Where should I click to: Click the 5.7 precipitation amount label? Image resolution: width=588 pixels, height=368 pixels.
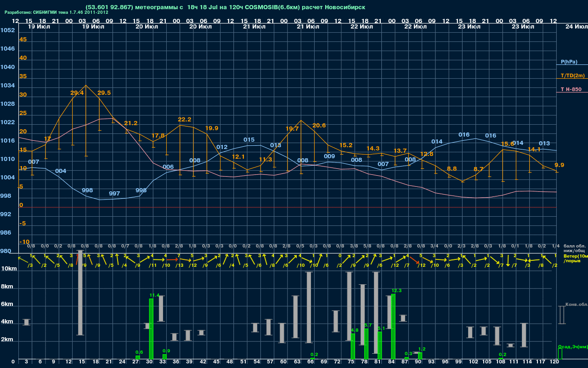(x=368, y=325)
